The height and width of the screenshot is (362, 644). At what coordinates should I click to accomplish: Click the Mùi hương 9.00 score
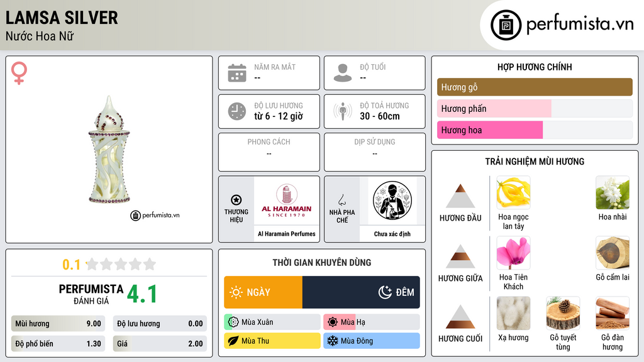(58, 324)
